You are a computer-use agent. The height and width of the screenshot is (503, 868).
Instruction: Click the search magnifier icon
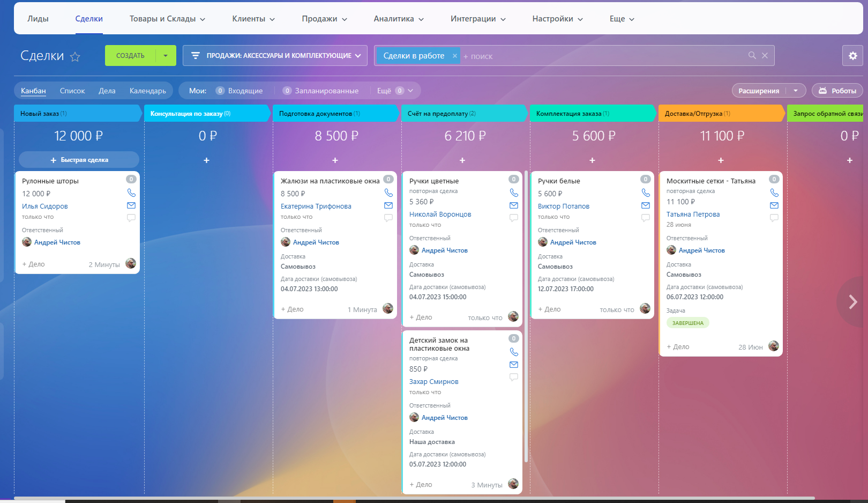coord(752,55)
